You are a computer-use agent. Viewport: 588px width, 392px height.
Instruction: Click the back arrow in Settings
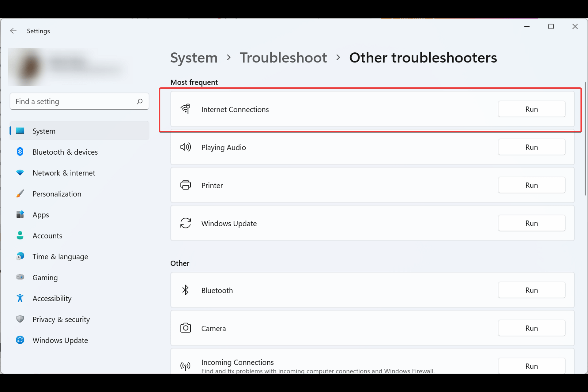13,31
